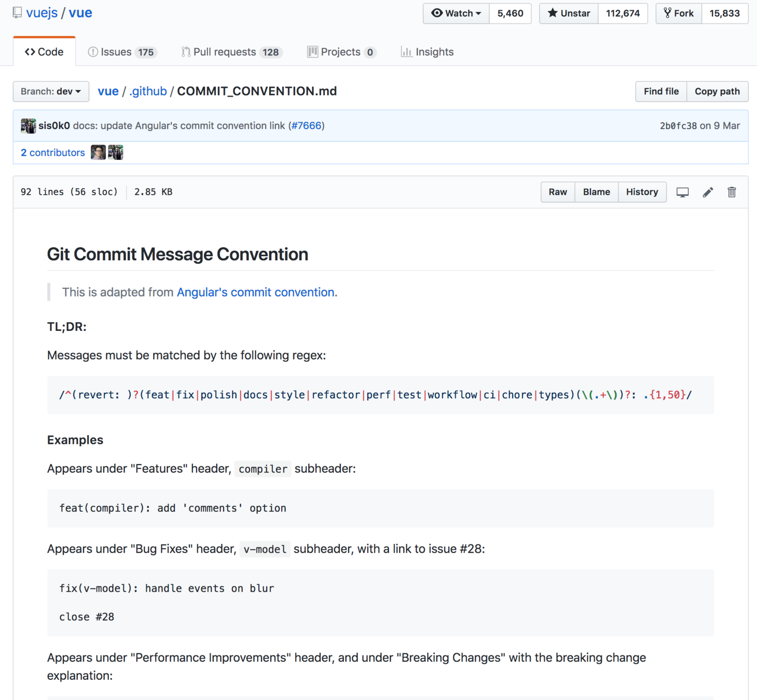Screen dimensions: 757x700
Task: Click the second contributor avatar
Action: tap(115, 152)
